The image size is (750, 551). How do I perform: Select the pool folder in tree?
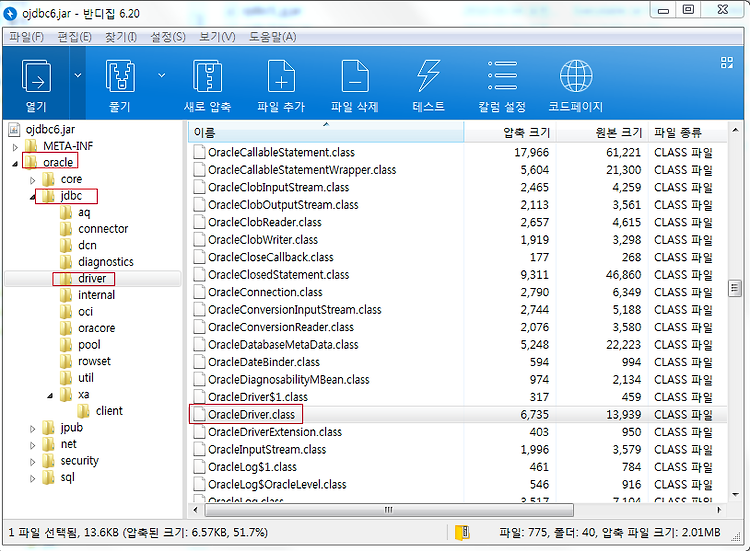click(89, 345)
